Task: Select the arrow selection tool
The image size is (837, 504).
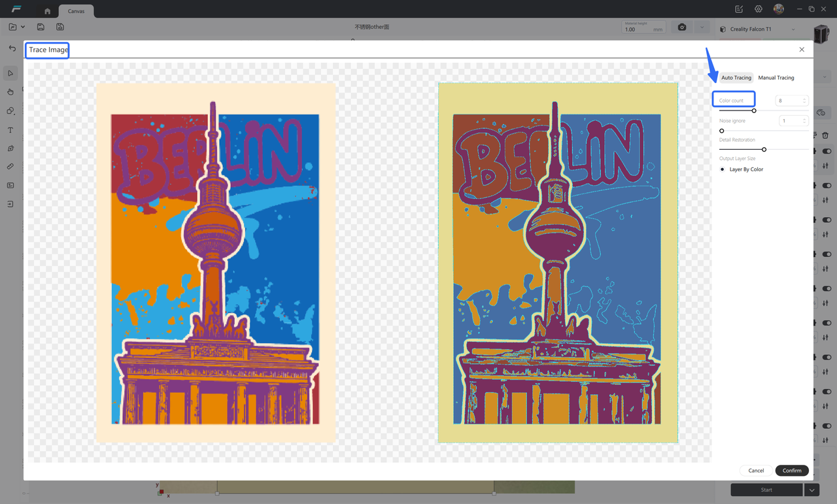Action: tap(10, 73)
